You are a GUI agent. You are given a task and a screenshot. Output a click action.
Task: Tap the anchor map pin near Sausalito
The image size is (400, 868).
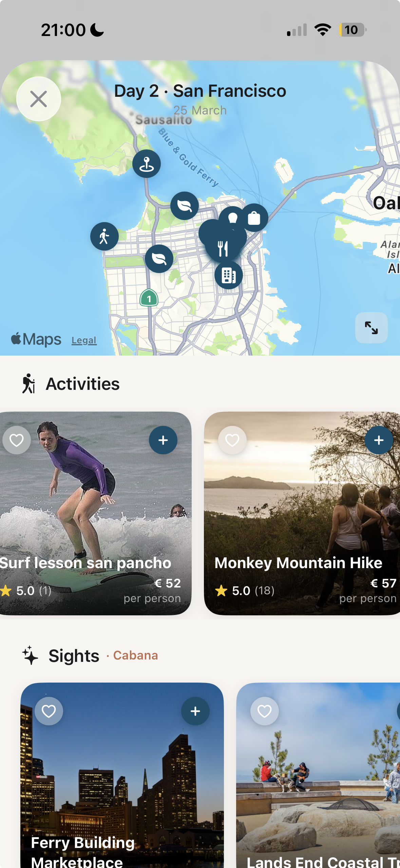pos(147,164)
